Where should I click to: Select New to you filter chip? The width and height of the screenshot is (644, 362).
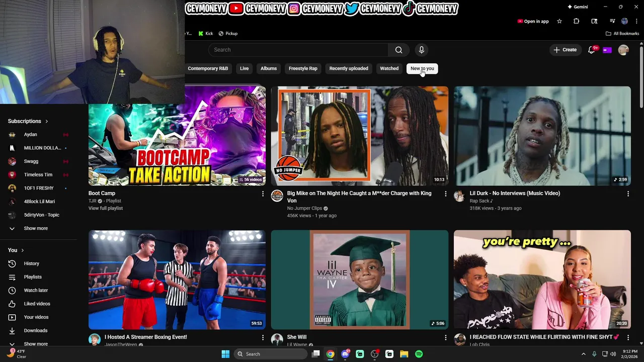tap(422, 68)
